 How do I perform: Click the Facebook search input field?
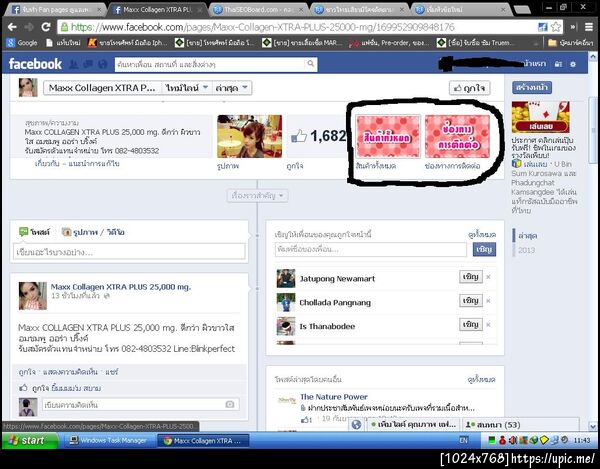211,64
